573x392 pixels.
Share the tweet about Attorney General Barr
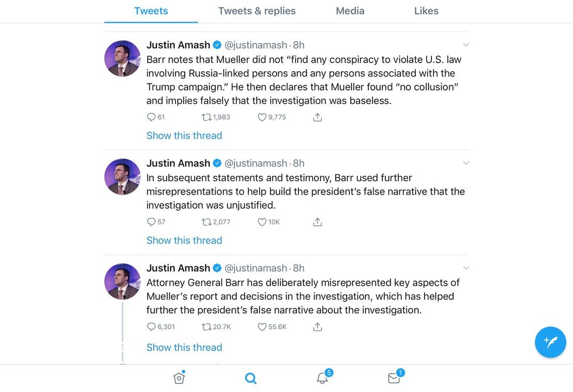[x=317, y=327]
